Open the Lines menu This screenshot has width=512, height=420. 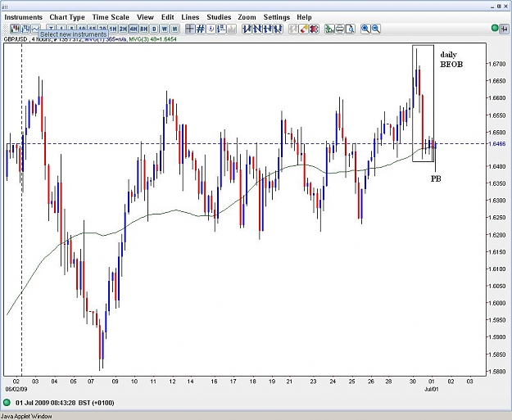click(x=190, y=17)
